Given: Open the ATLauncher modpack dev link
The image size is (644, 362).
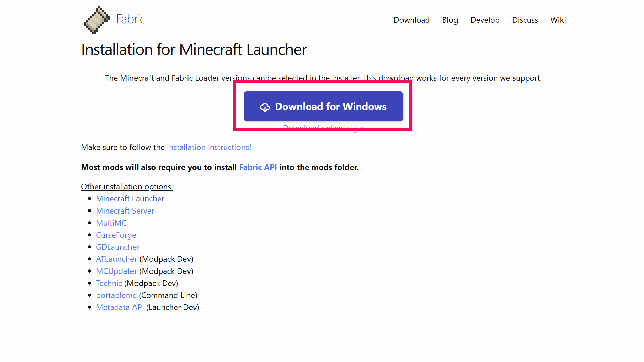Looking at the screenshot, I should point(116,259).
